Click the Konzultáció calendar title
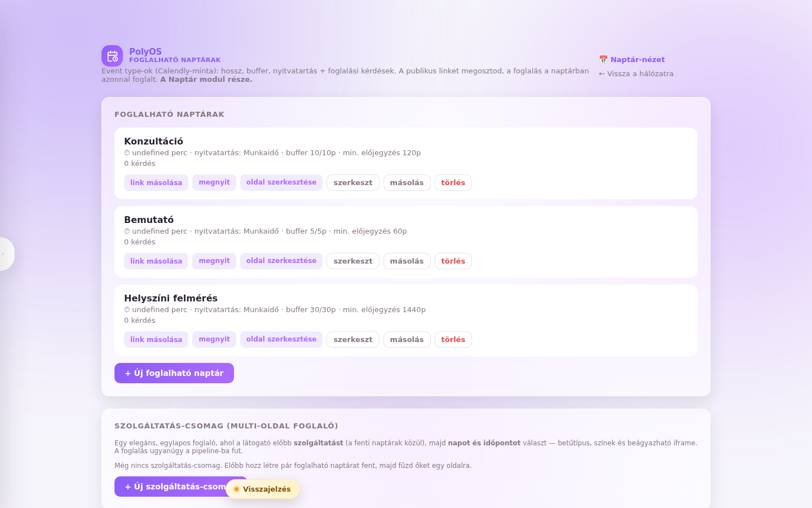 point(153,141)
